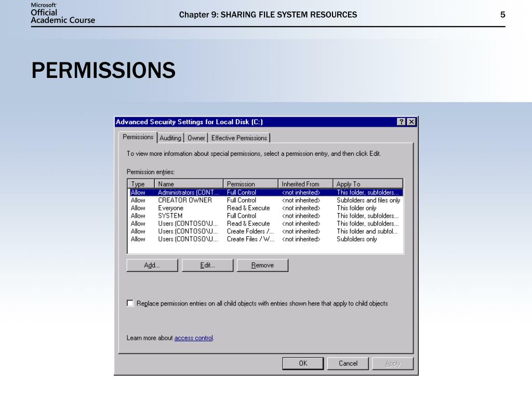This screenshot has width=532, height=399.
Task: Click the Remove button
Action: tap(262, 265)
